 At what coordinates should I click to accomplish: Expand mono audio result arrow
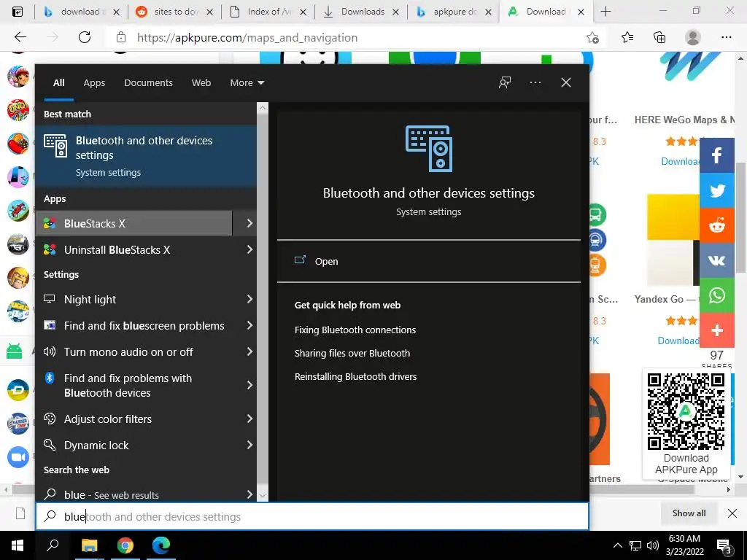click(x=249, y=351)
